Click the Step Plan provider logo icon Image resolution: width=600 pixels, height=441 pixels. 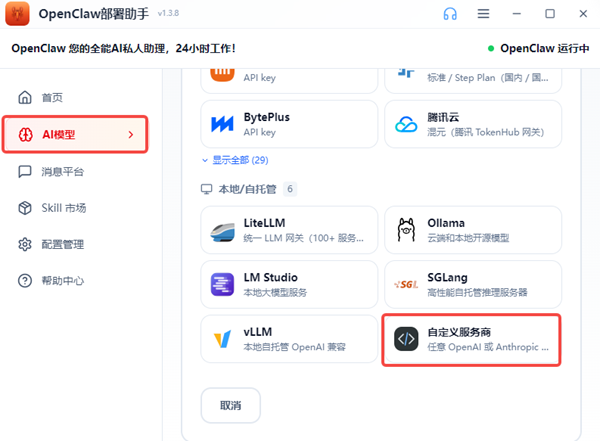406,73
